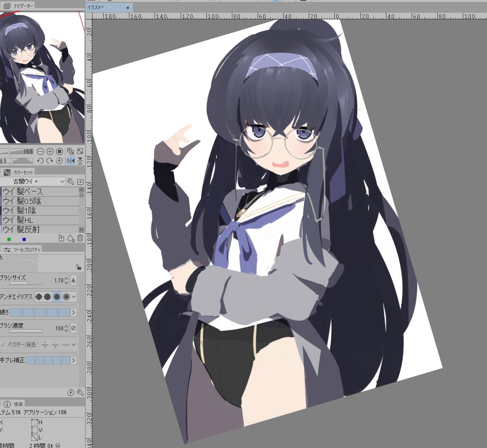Open the color set wrench settings icon

click(x=71, y=182)
